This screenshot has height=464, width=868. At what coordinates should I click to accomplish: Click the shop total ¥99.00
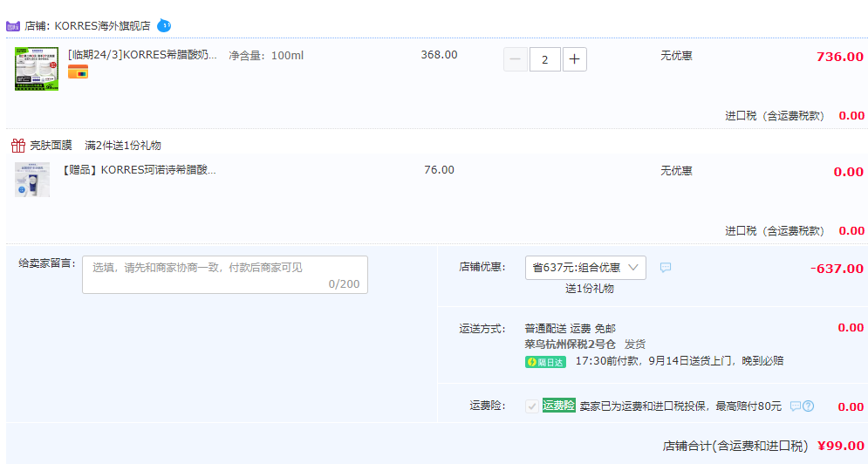840,446
